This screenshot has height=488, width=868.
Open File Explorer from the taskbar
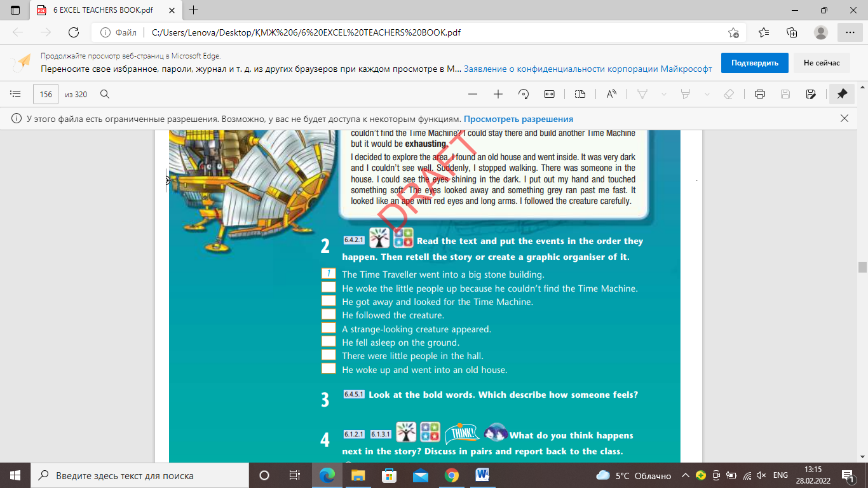358,475
